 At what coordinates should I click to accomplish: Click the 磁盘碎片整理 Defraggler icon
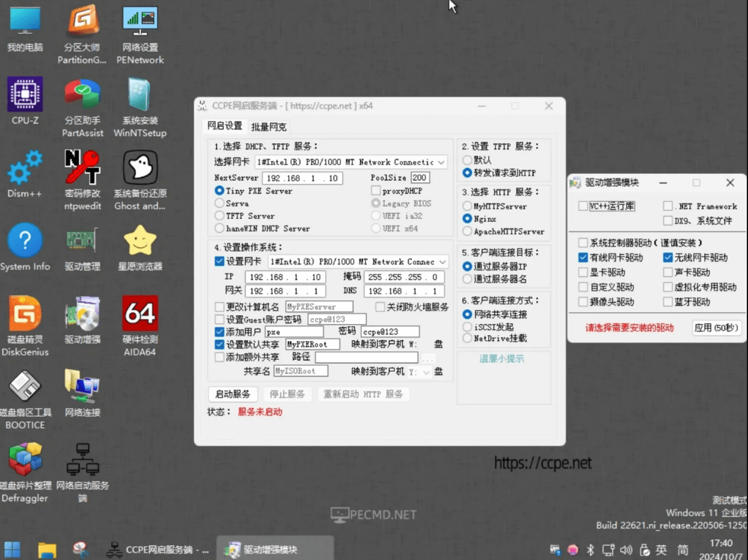coord(25,473)
